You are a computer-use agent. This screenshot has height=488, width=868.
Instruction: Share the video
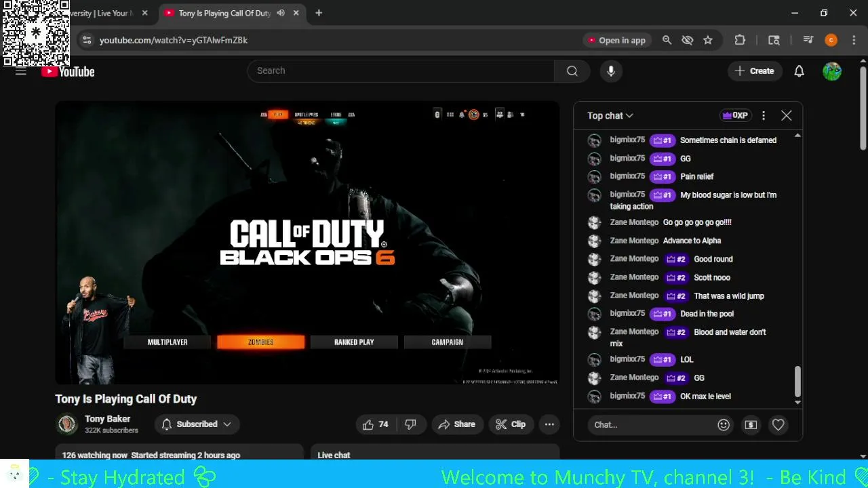[457, 424]
